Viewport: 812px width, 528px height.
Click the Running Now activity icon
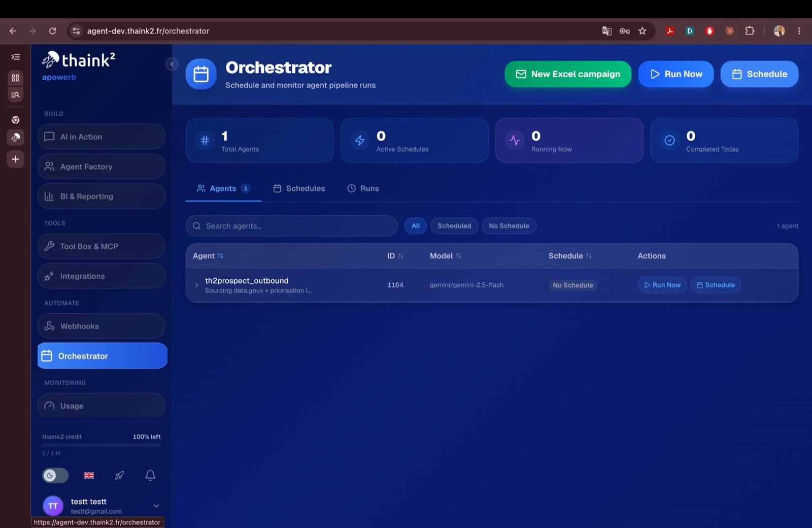515,140
